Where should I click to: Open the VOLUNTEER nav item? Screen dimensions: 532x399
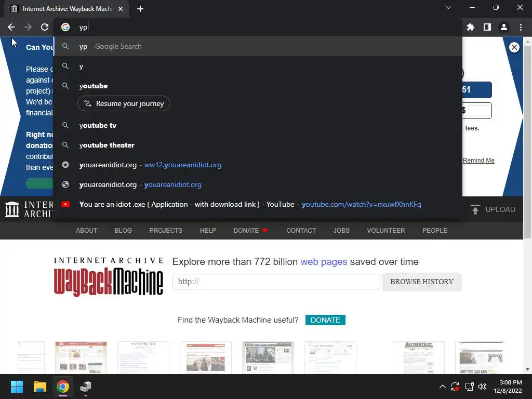[386, 230]
